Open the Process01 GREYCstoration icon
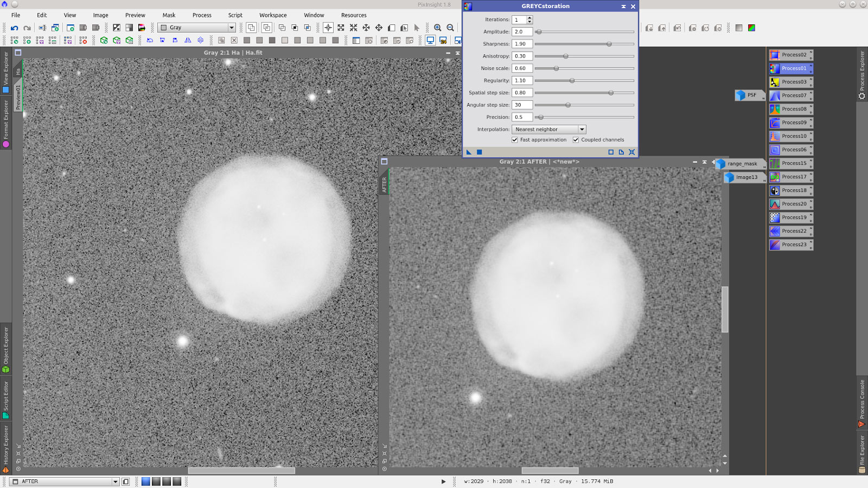The height and width of the screenshot is (488, 868). click(x=792, y=68)
